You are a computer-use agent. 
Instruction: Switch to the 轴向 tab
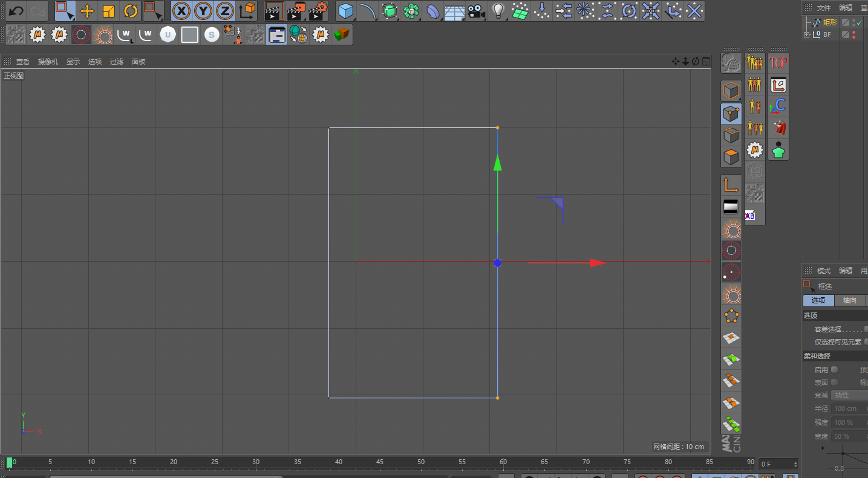(x=850, y=300)
